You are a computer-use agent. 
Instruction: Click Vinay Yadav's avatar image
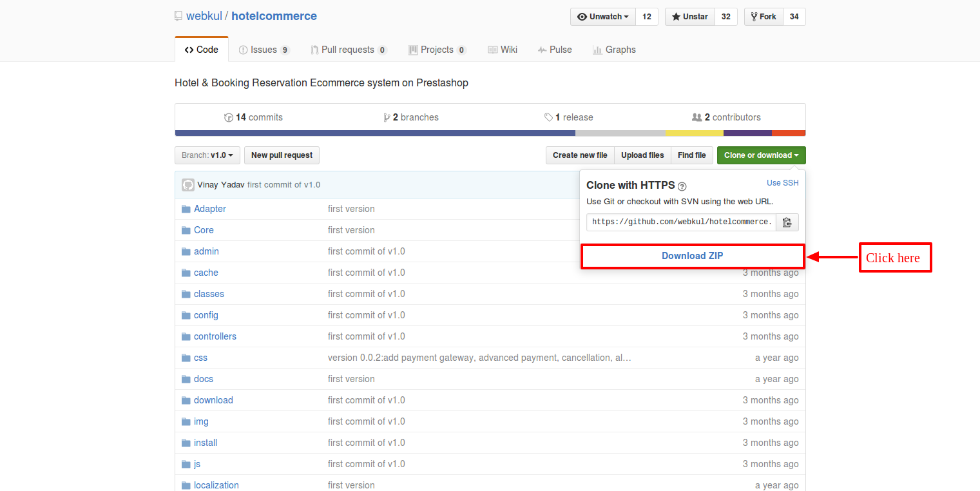click(188, 185)
